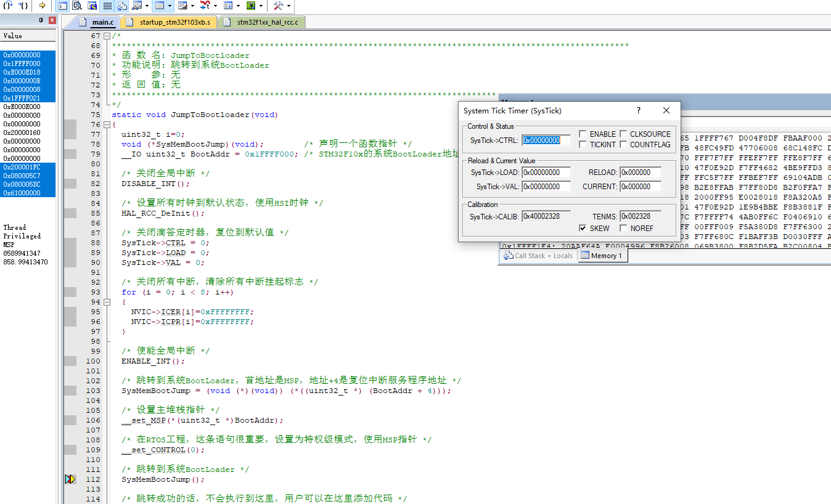Click the SysTick->CTRL value field
The width and height of the screenshot is (831, 504).
point(546,140)
